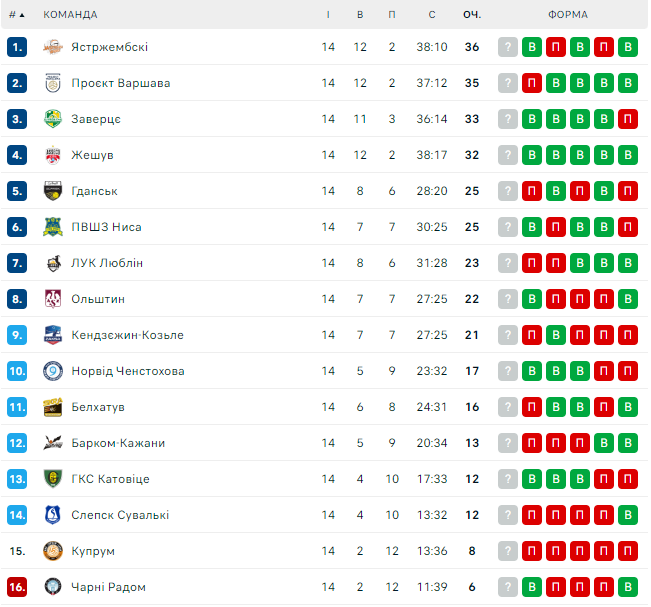Sort standings by the ОЧ. points column
The width and height of the screenshot is (651, 607).
(472, 15)
